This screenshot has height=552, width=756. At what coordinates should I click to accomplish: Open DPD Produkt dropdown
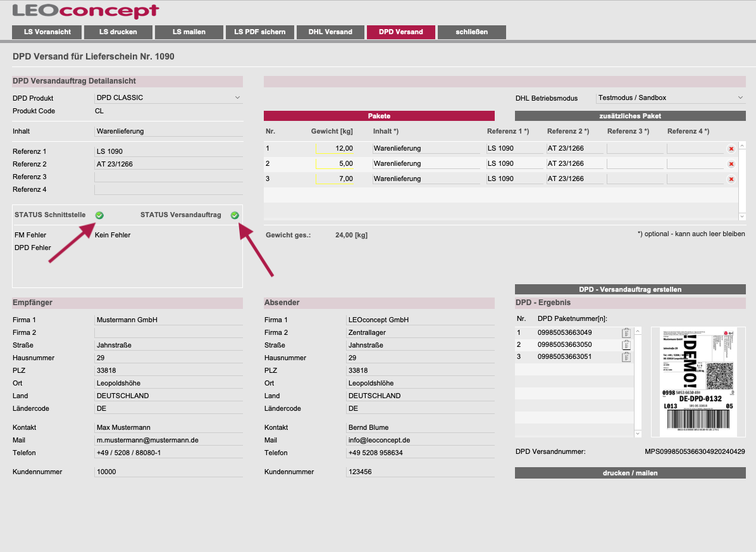coord(169,97)
